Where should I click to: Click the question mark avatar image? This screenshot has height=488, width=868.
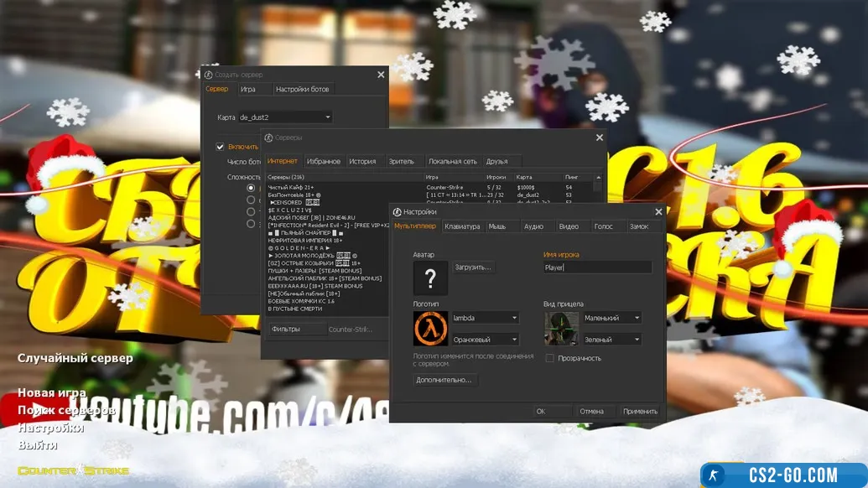430,278
